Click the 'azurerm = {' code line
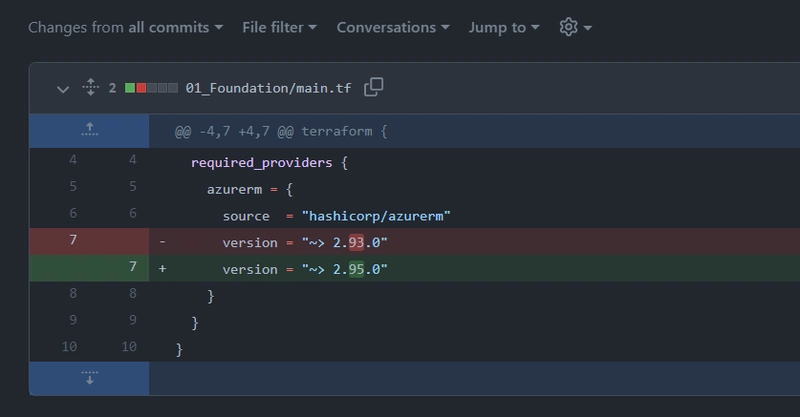Screen dimensions: 800x417 pos(250,189)
